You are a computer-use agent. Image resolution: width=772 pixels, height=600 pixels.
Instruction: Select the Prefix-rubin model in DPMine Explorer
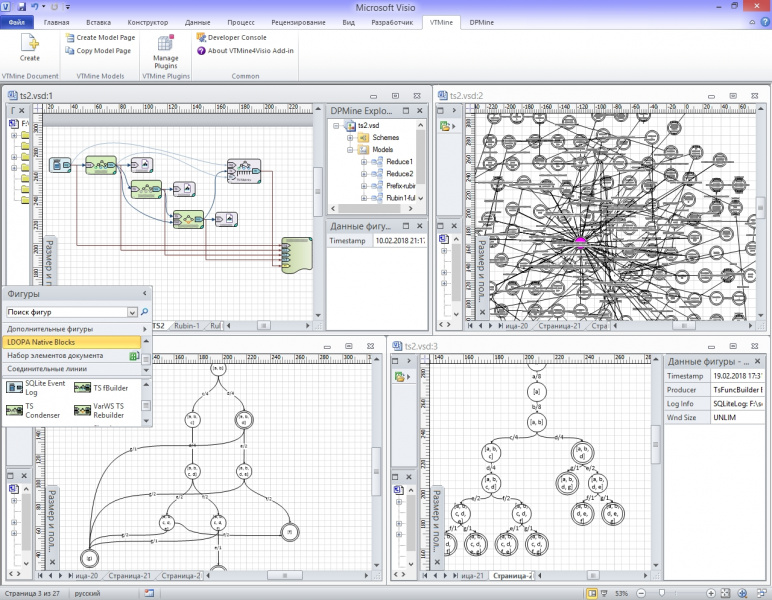pyautogui.click(x=400, y=186)
